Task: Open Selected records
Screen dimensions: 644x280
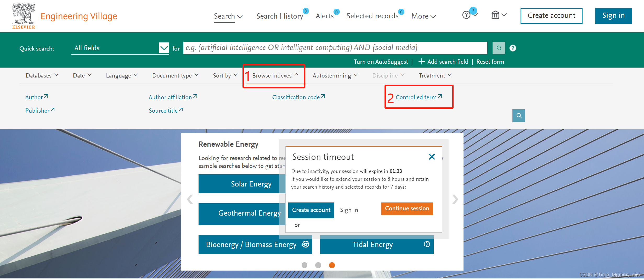Action: pos(372,16)
